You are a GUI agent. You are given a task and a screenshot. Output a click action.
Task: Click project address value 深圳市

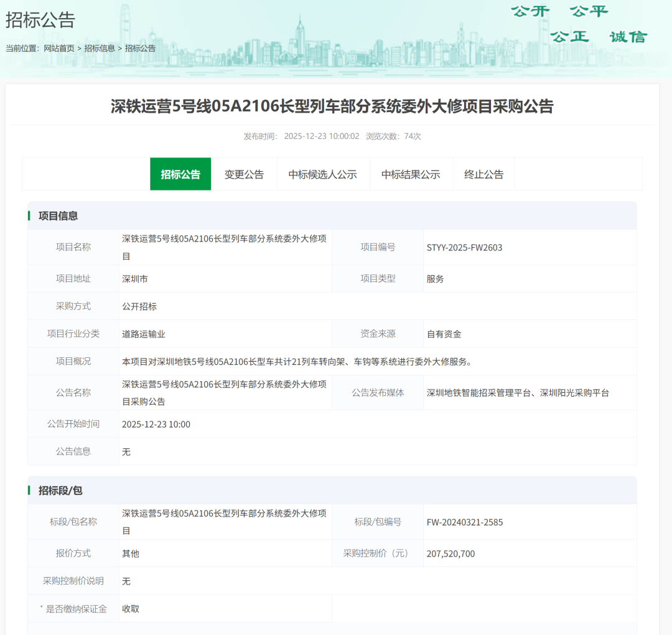click(134, 279)
